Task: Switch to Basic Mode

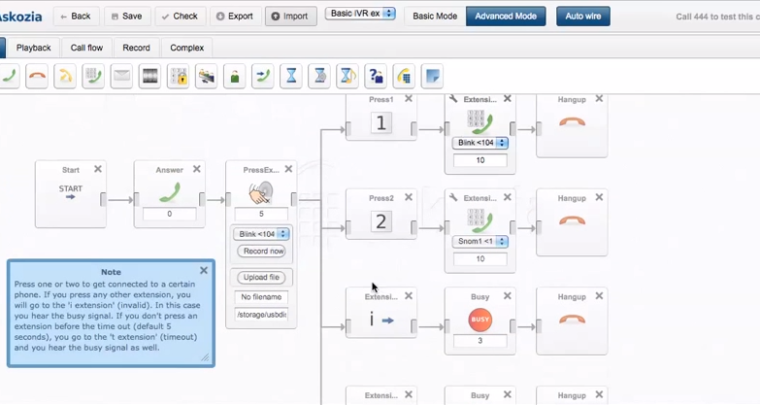Action: (435, 16)
